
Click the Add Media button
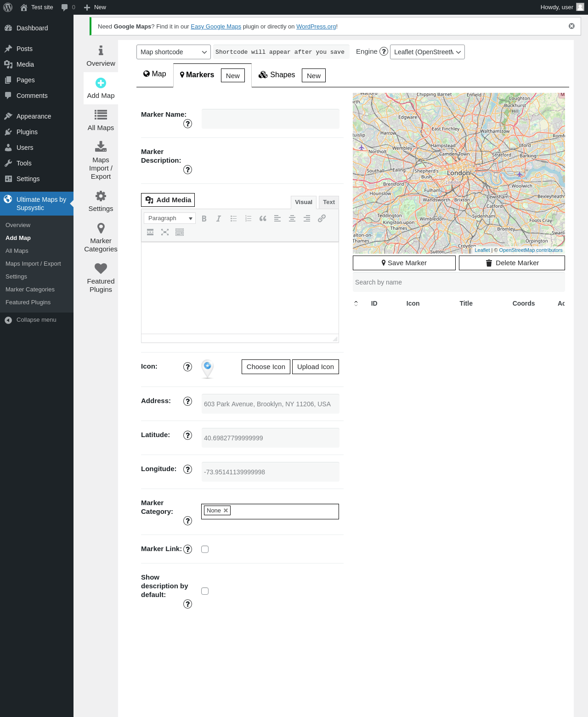tap(168, 200)
